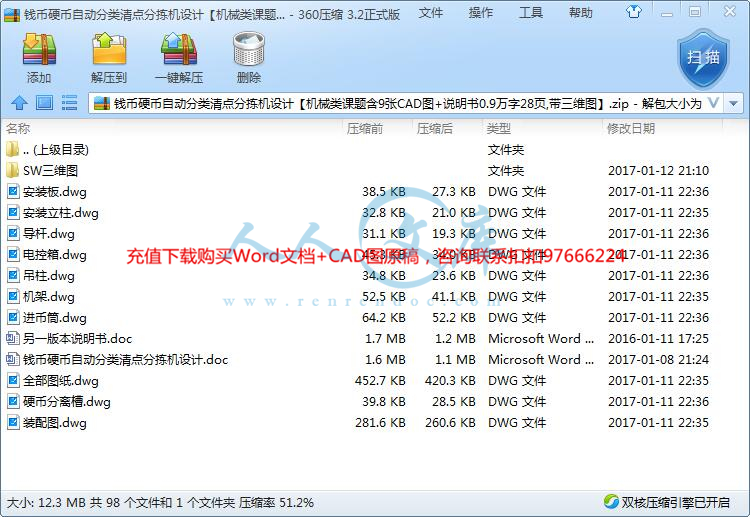Click the 双核压缩引擎已开启 status text

tap(675, 502)
